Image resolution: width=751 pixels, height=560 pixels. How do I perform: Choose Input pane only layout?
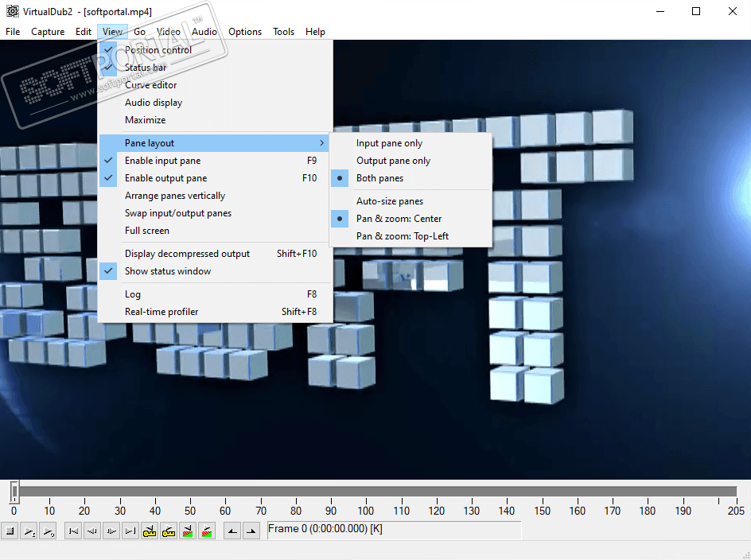coord(411,143)
